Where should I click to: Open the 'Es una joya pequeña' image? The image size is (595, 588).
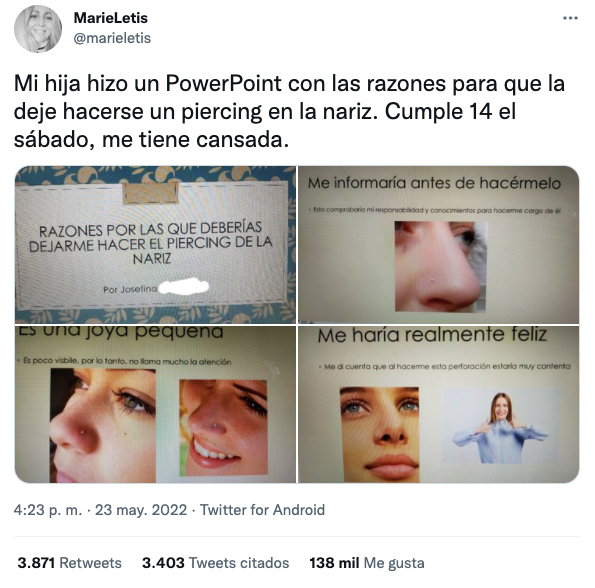click(x=155, y=404)
